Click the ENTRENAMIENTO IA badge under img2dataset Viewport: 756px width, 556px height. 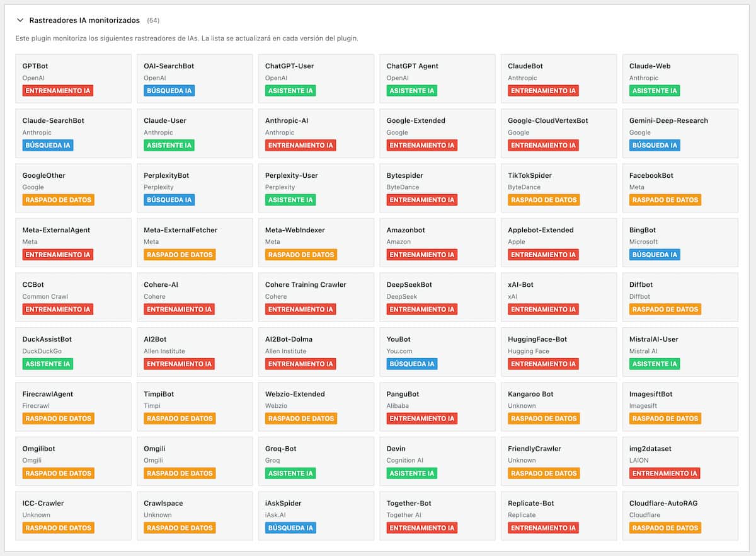pos(665,473)
